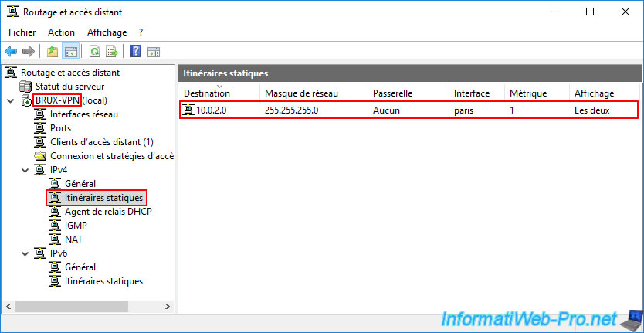Click the Back arrow toolbar icon
This screenshot has width=644, height=333.
[11, 52]
